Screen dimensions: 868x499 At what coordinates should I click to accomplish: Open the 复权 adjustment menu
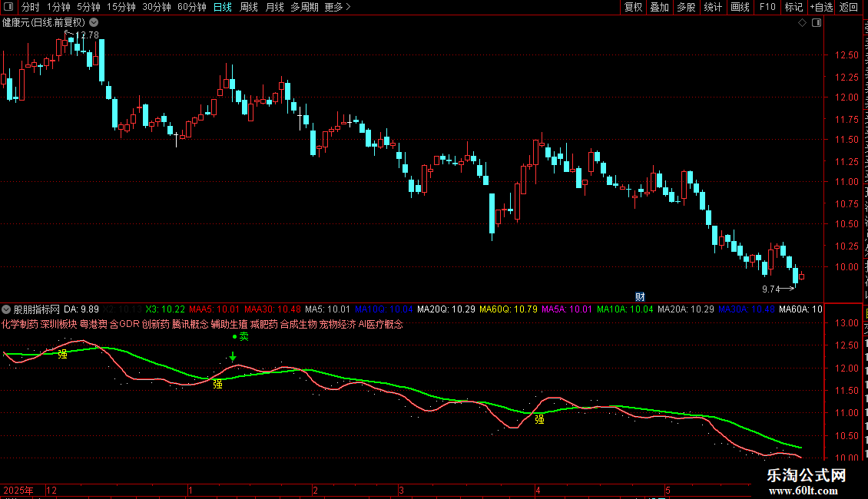[x=633, y=7]
